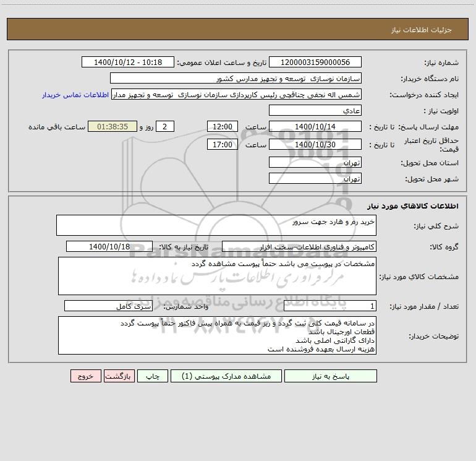Click the تاریخ و ساعت اعلان عمومی label
This screenshot has height=461, width=476.
pos(221,62)
